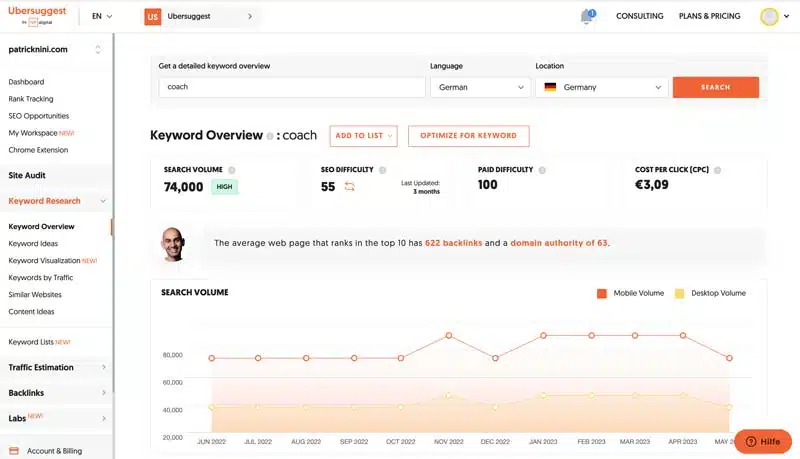Open the Consulting link
The width and height of the screenshot is (800, 459).
639,16
